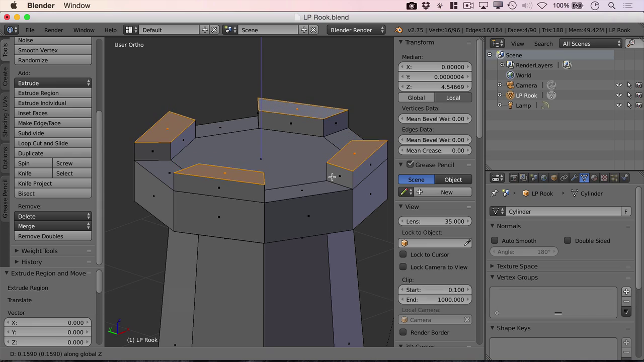Switch transform space to Global

coord(416,98)
